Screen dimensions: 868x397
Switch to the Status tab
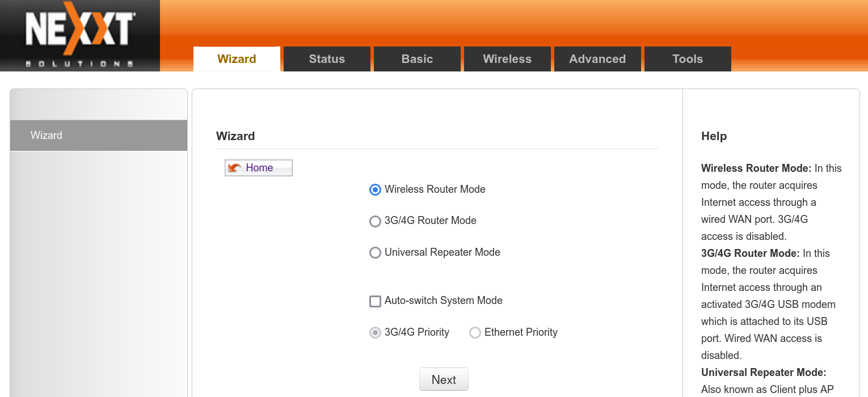327,59
